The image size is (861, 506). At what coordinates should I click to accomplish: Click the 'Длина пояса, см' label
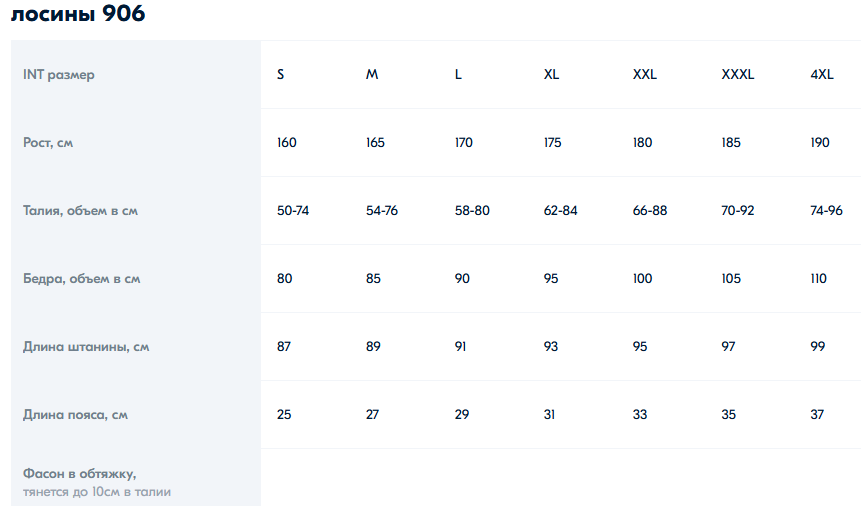click(75, 415)
